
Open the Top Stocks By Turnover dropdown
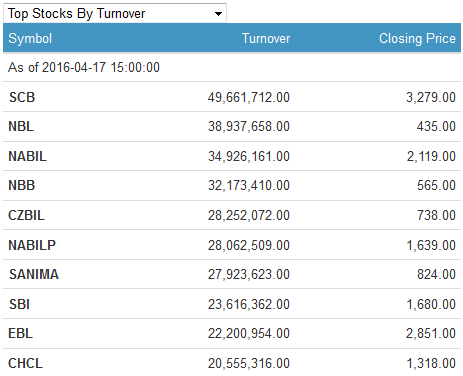[x=115, y=13]
